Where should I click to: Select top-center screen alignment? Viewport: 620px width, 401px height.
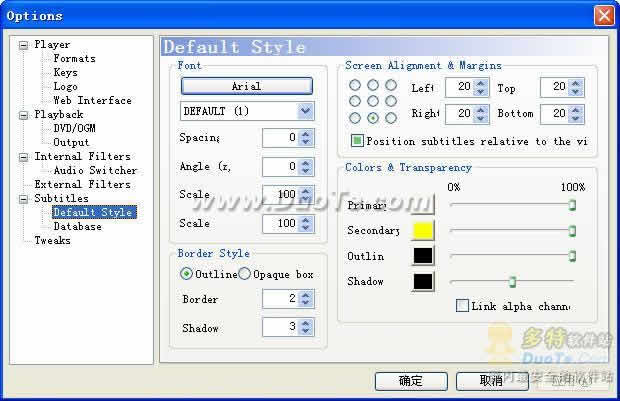click(373, 85)
